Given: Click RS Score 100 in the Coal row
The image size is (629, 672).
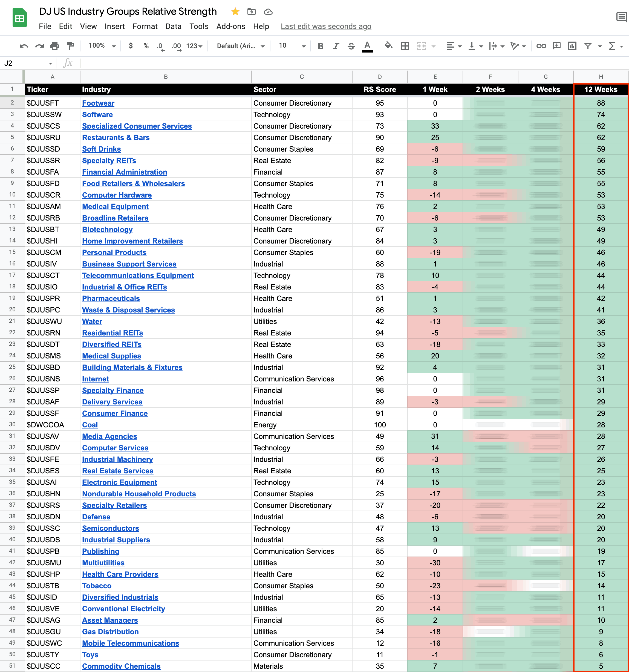Looking at the screenshot, I should (380, 425).
